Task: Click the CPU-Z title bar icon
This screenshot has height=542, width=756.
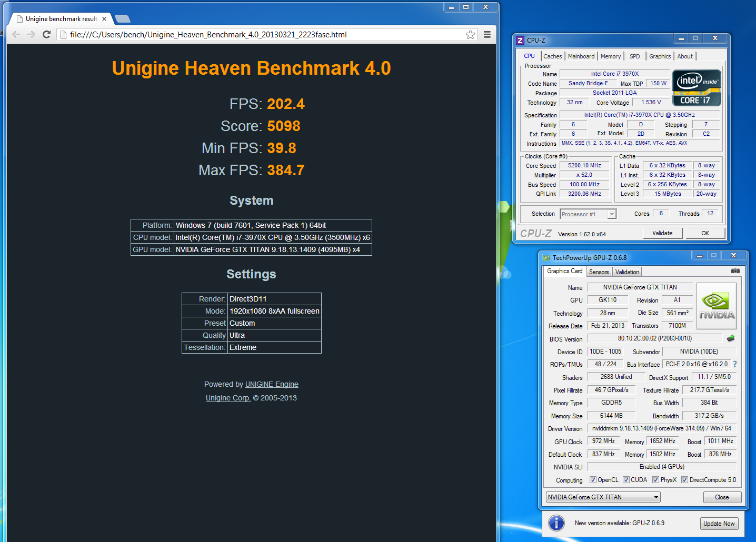Action: (x=520, y=40)
